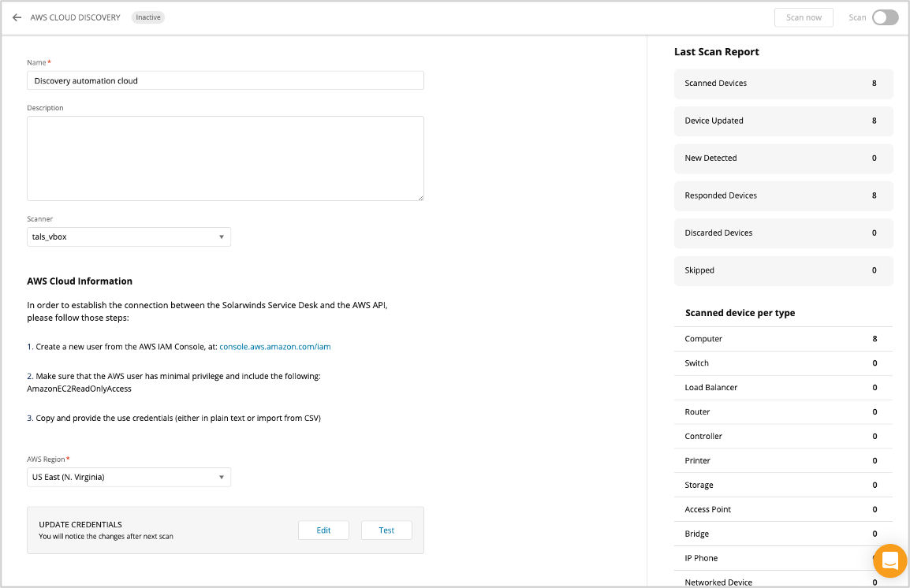This screenshot has width=910, height=588.
Task: Click the Switch device type row
Action: click(784, 363)
